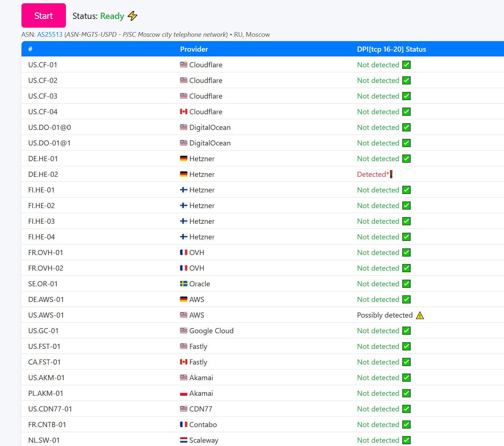The width and height of the screenshot is (504, 446).
Task: Open the AS25513 ASN link
Action: click(x=50, y=35)
